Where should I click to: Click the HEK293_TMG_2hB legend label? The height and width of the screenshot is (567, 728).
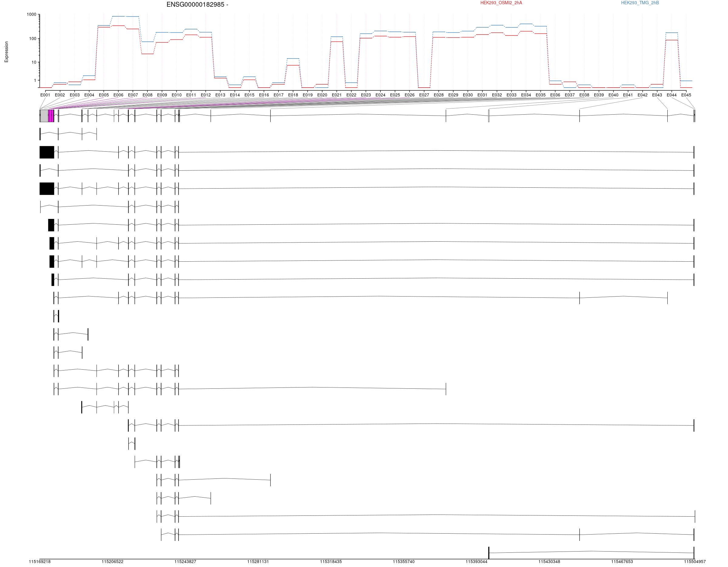pos(640,3)
